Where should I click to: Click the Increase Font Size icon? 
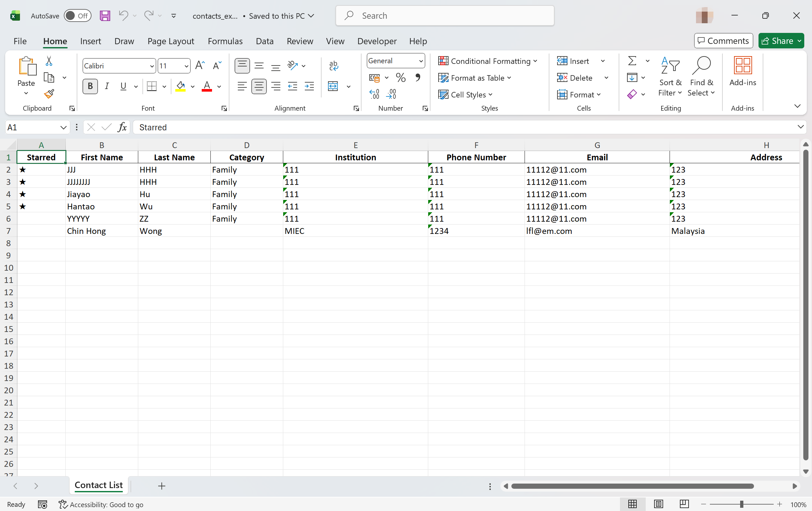click(200, 65)
